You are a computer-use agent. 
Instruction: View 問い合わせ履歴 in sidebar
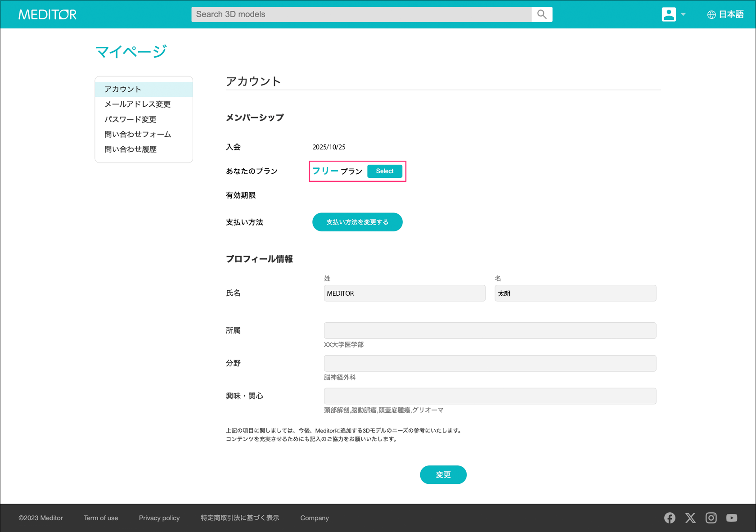tap(130, 149)
